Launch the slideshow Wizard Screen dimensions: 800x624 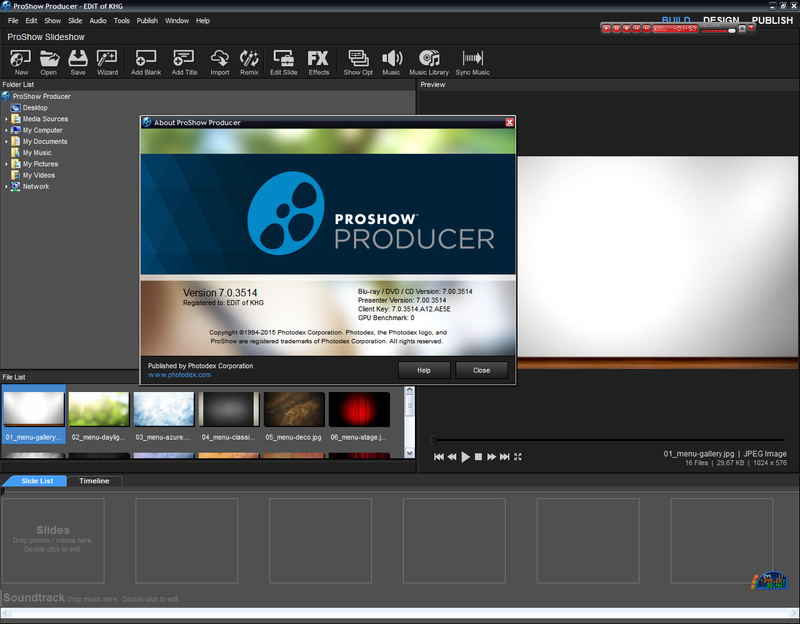pos(107,63)
